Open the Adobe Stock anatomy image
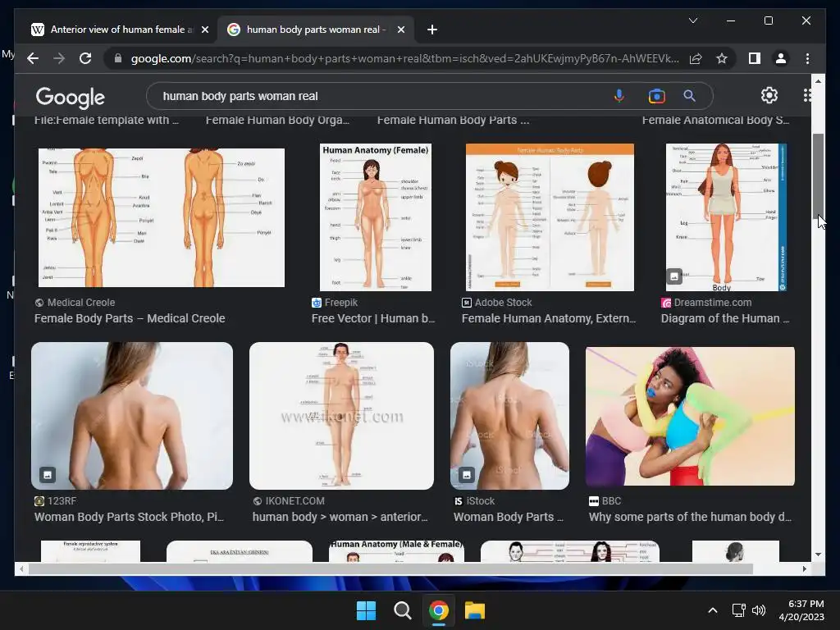The image size is (840, 630). (x=550, y=217)
